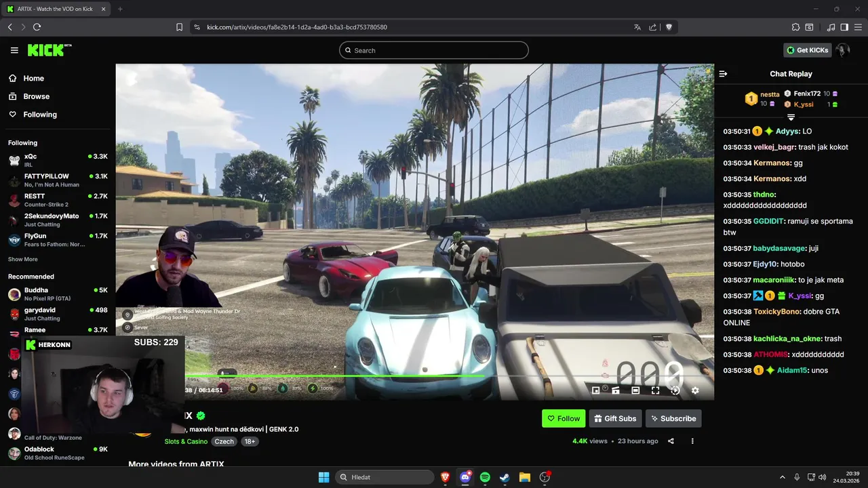
Task: Open the hamburger menu beside Kick logo
Action: click(x=14, y=50)
